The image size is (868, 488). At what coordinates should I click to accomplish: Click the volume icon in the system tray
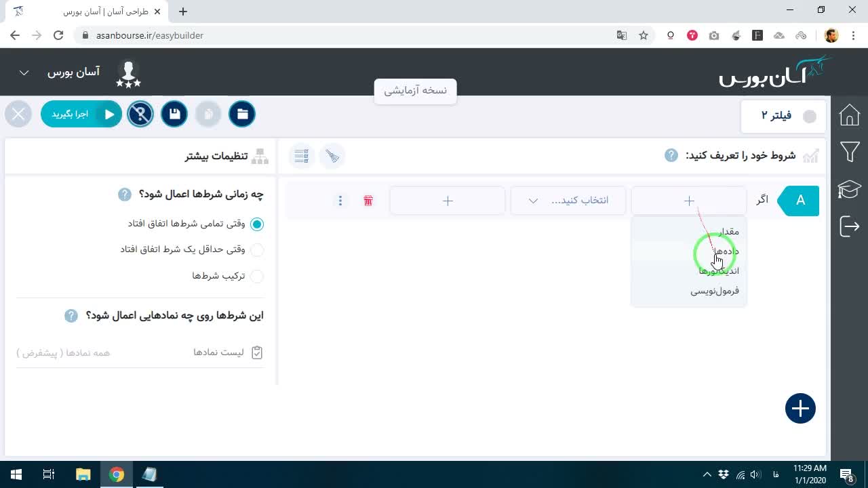pos(755,474)
